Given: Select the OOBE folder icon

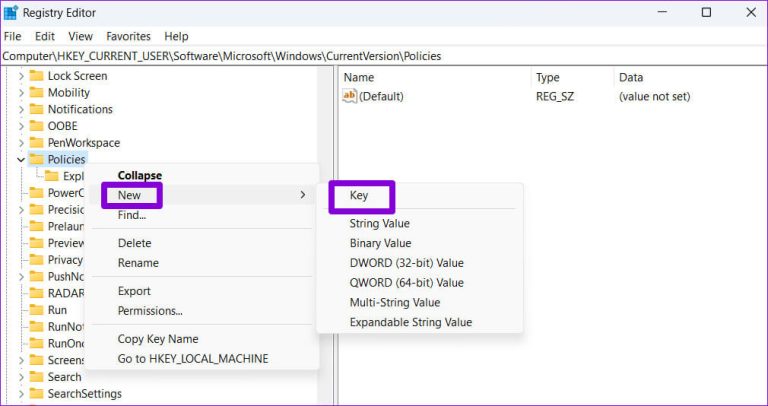Looking at the screenshot, I should pyautogui.click(x=37, y=127).
